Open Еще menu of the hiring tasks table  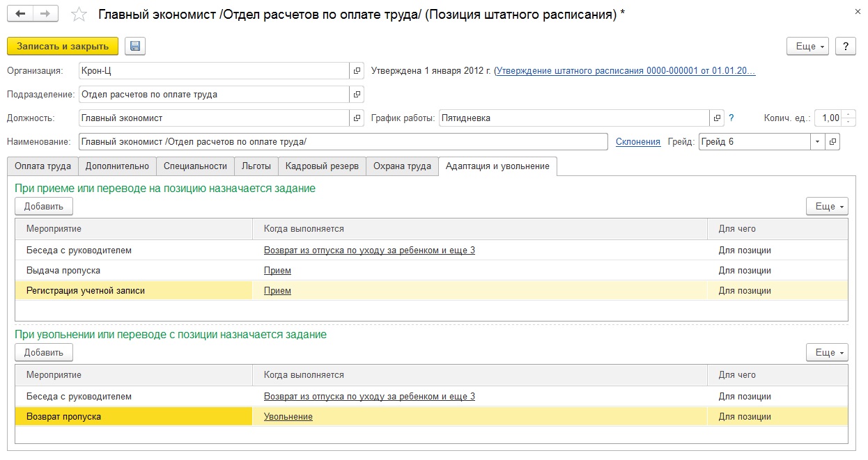(827, 207)
